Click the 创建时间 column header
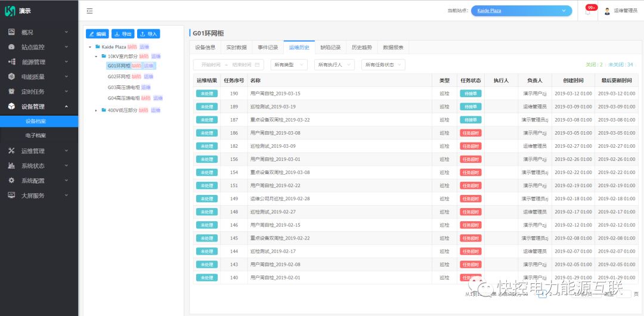The height and width of the screenshot is (316, 644). [573, 80]
